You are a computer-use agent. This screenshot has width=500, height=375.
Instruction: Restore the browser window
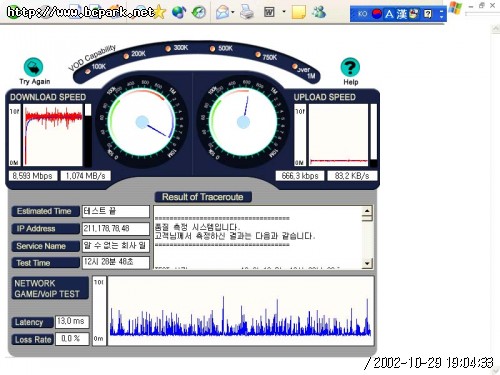tap(481, 5)
